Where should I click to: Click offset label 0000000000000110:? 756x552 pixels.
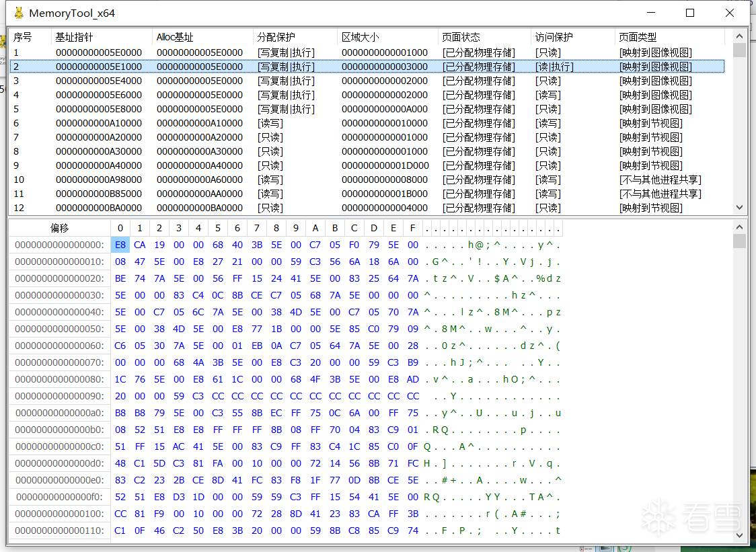click(59, 530)
